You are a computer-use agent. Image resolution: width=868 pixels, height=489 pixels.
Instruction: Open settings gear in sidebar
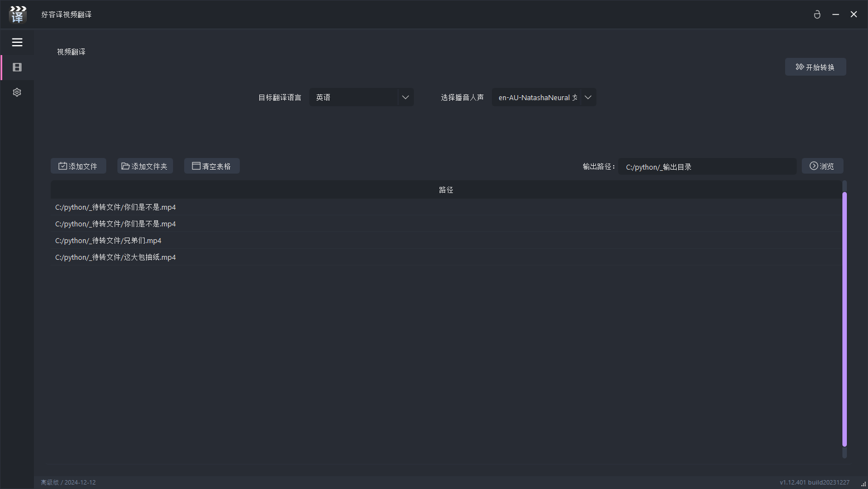click(x=17, y=92)
